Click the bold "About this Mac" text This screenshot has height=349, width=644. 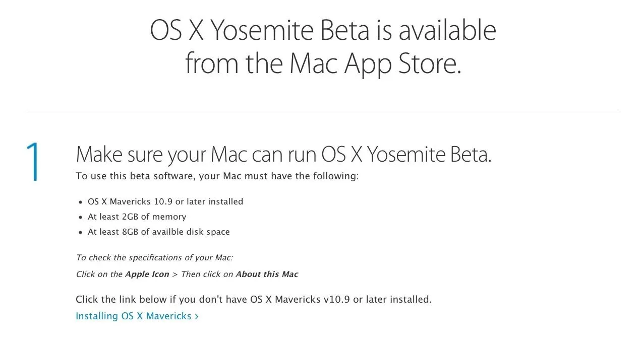pos(267,274)
